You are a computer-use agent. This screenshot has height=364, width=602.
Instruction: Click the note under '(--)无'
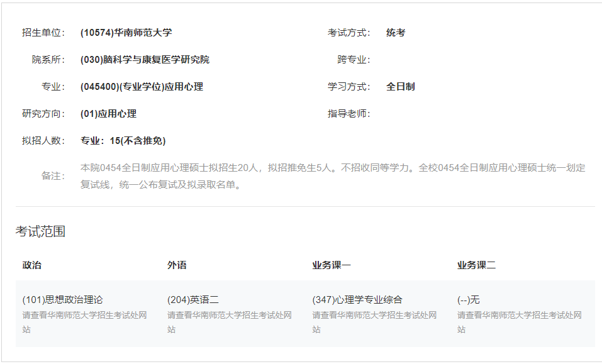coord(520,322)
